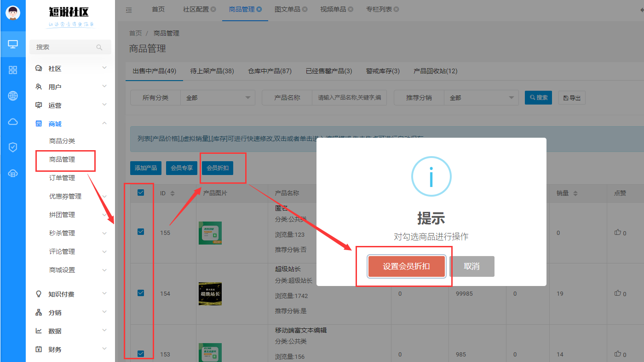Viewport: 644px width, 362px height.
Task: Click the 设置会员折扣 button
Action: pyautogui.click(x=407, y=266)
